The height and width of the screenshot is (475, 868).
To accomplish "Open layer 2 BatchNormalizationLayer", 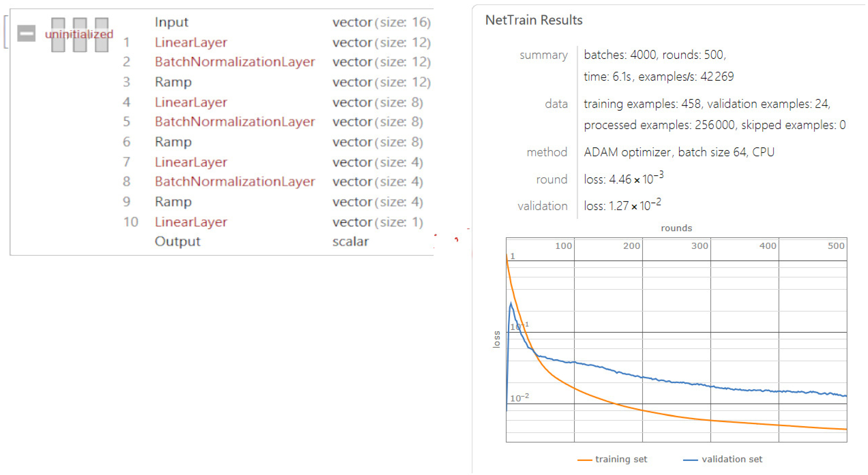I will point(234,62).
